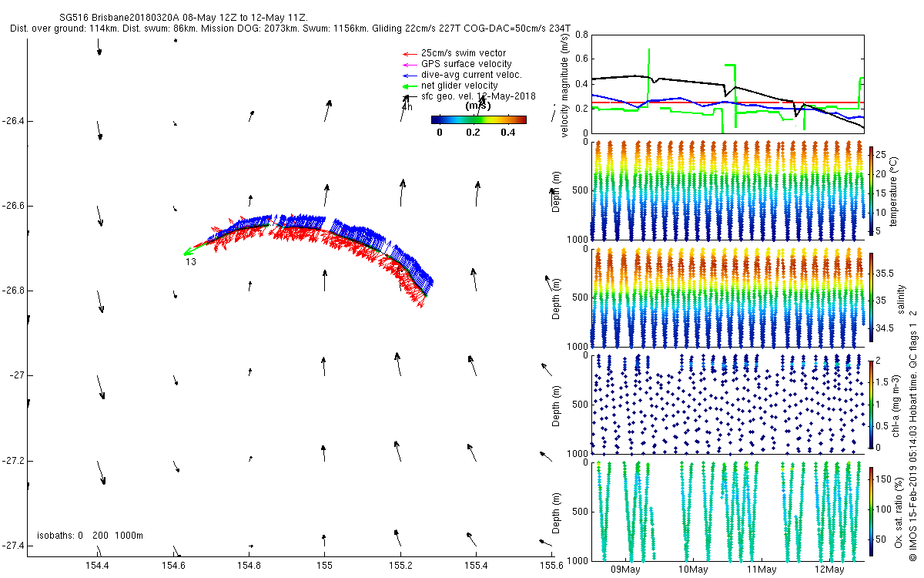The width and height of the screenshot is (924, 578).
Task: Click the green arrowhead beside label 13
Action: pos(188,252)
